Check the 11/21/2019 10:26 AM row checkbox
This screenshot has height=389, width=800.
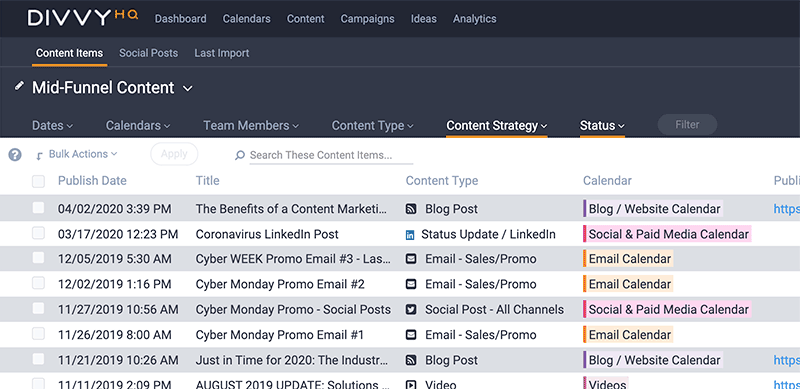38,359
